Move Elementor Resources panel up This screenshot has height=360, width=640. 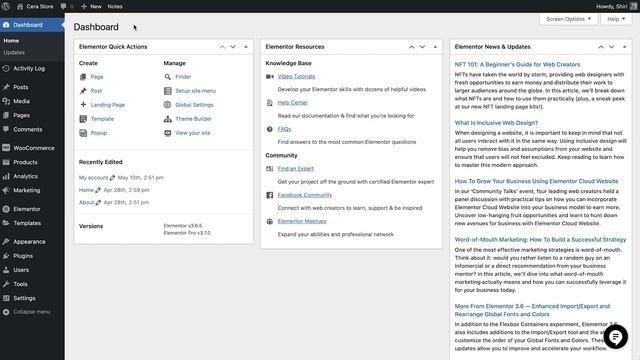click(x=411, y=47)
